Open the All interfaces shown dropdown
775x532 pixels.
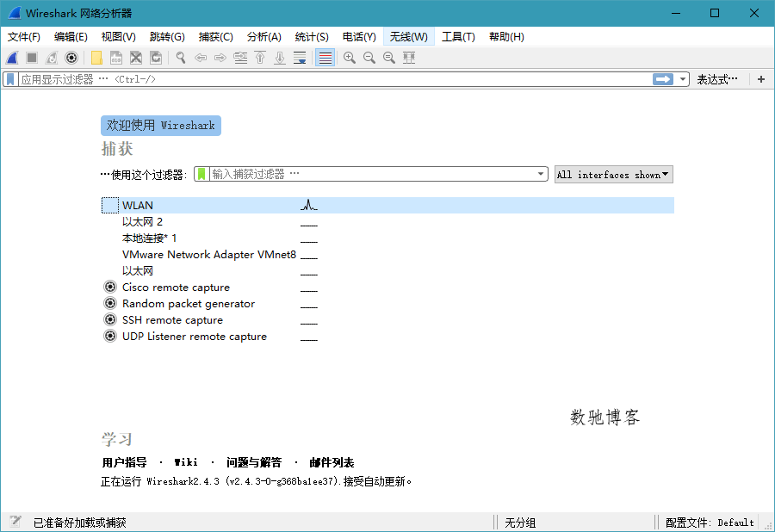point(613,175)
